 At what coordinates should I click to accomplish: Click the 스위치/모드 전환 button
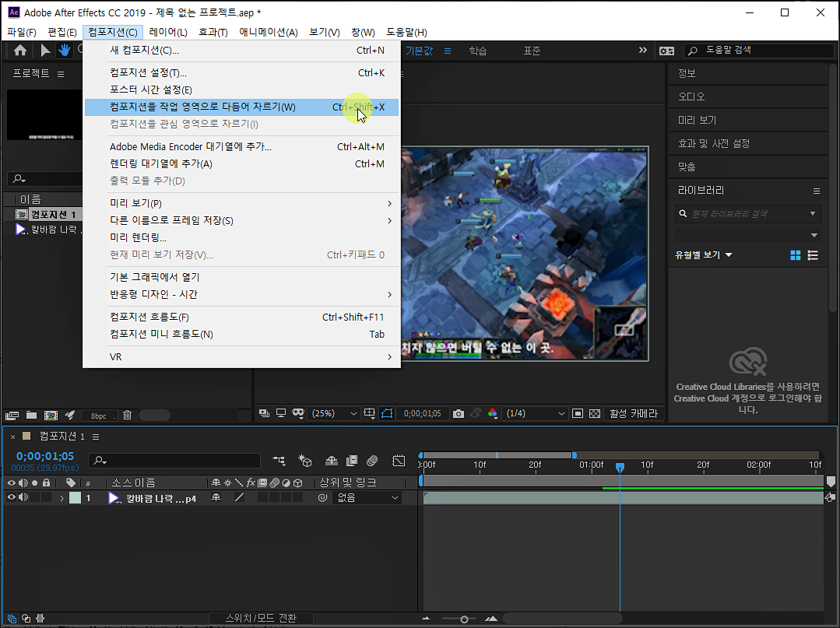261,619
